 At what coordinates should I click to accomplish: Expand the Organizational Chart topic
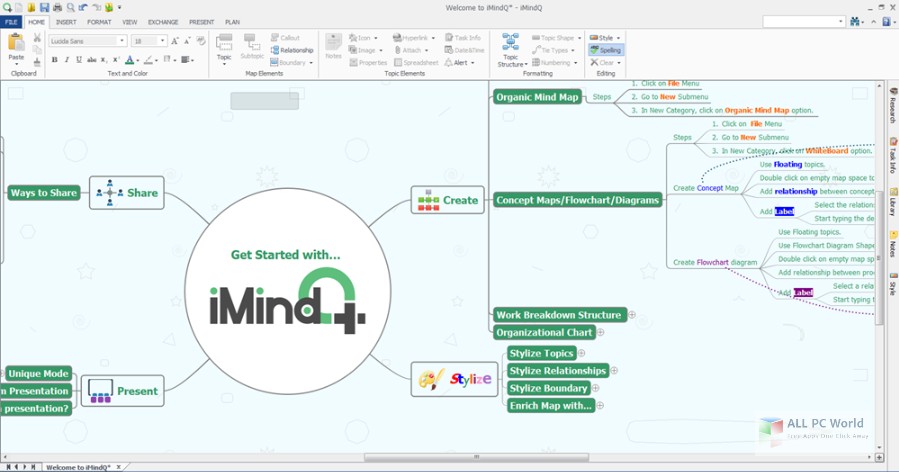point(600,332)
